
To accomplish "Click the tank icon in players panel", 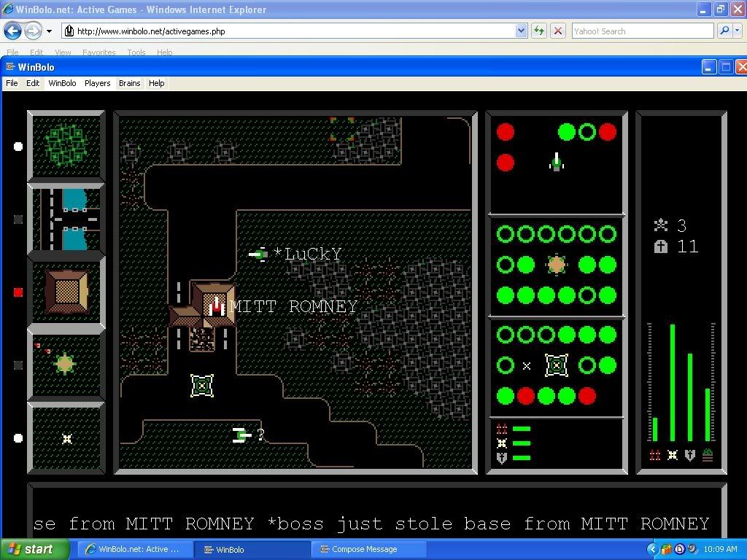I will point(556,162).
